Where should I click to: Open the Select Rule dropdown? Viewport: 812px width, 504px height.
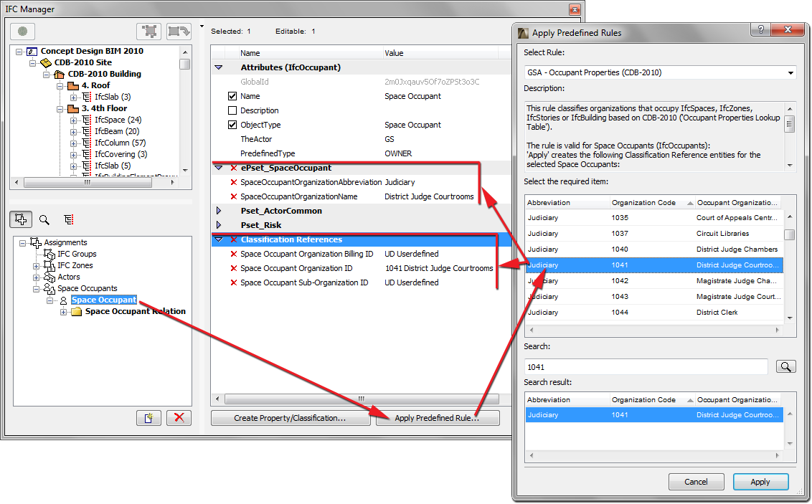pos(660,72)
